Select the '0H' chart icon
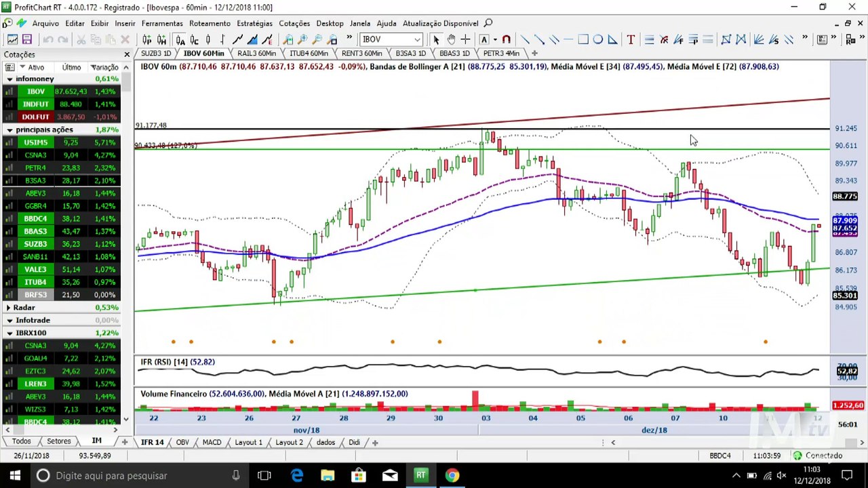The height and width of the screenshot is (488, 868). (x=161, y=39)
